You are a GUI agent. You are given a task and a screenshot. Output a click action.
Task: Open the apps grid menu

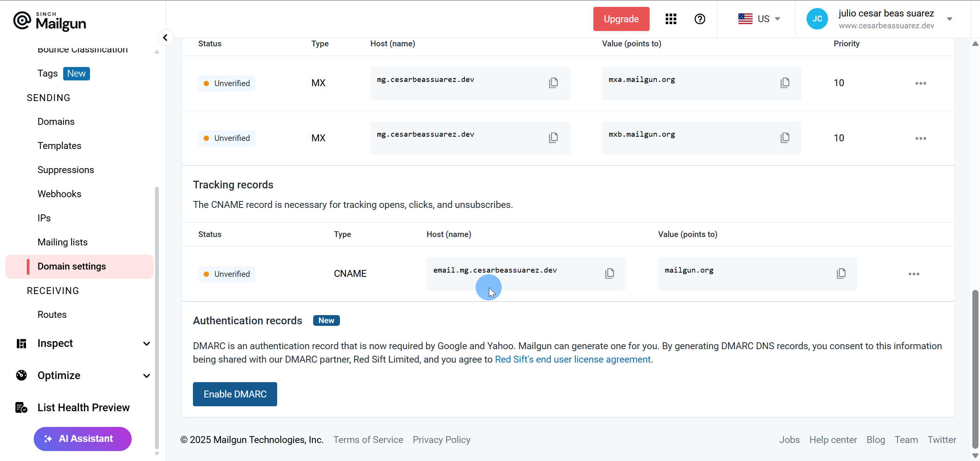671,19
